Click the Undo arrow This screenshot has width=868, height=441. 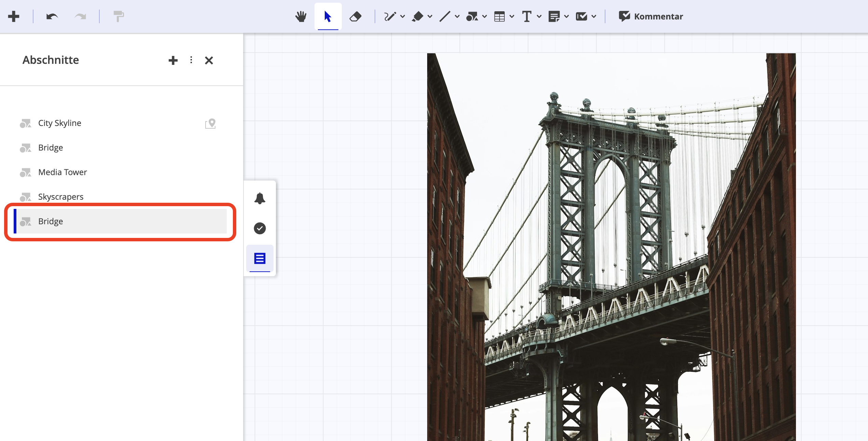pos(51,16)
